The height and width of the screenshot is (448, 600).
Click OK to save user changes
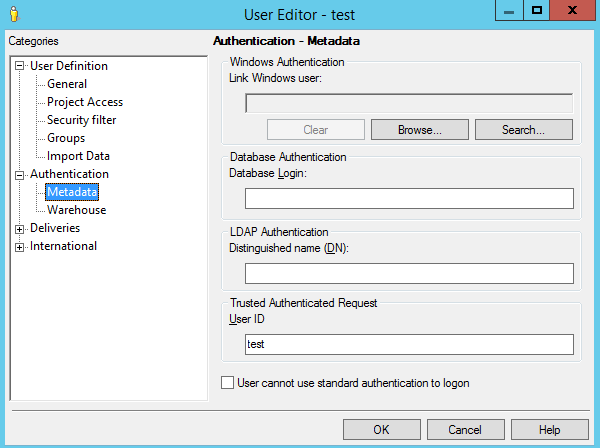coord(381,429)
